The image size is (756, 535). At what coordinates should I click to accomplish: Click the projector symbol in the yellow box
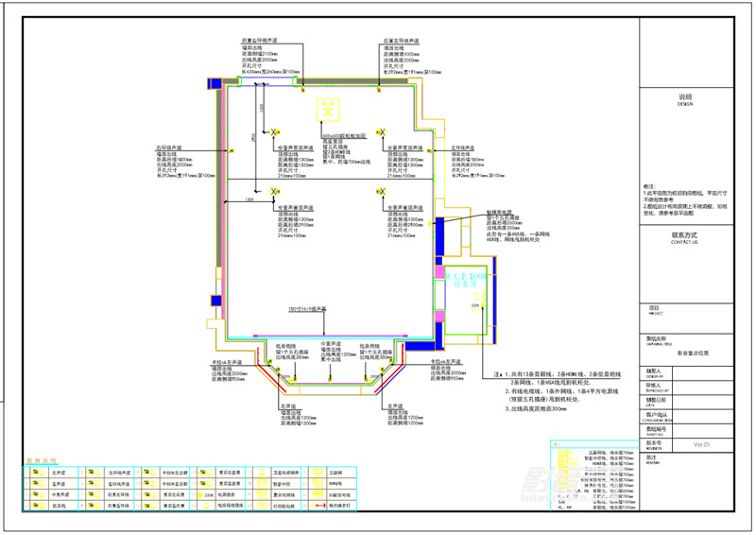pos(328,110)
